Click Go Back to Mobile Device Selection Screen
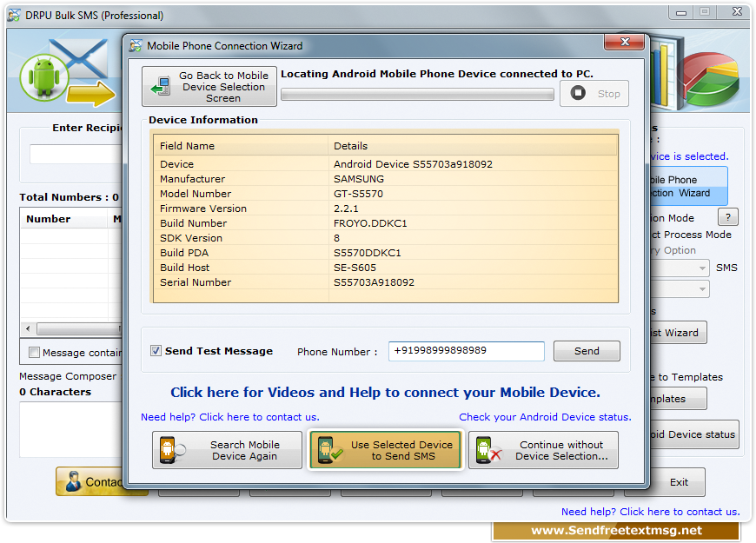 (x=209, y=86)
